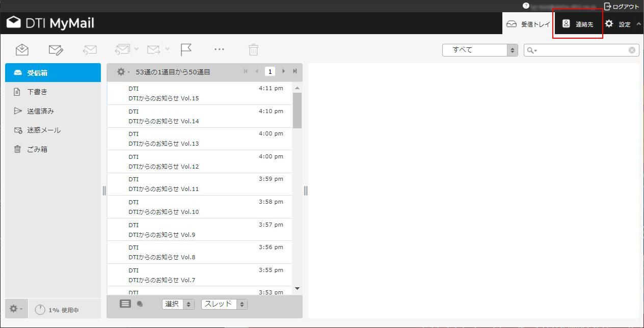The width and height of the screenshot is (644, 328).
Task: Open the すべて filter dropdown
Action: [480, 50]
